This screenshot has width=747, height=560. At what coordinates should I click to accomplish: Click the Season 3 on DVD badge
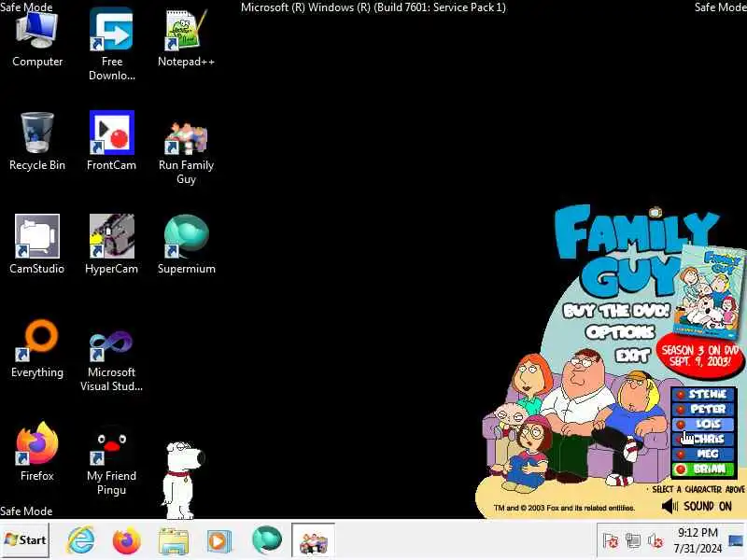click(700, 356)
